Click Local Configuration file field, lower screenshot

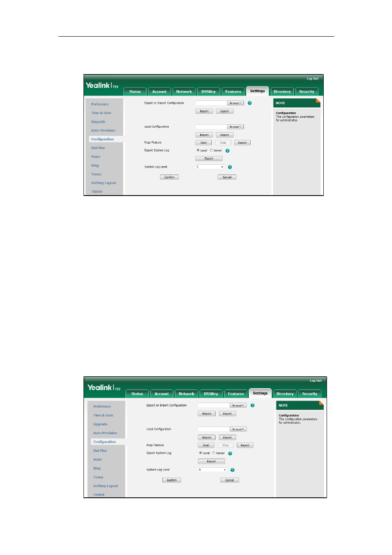pyautogui.click(x=213, y=429)
